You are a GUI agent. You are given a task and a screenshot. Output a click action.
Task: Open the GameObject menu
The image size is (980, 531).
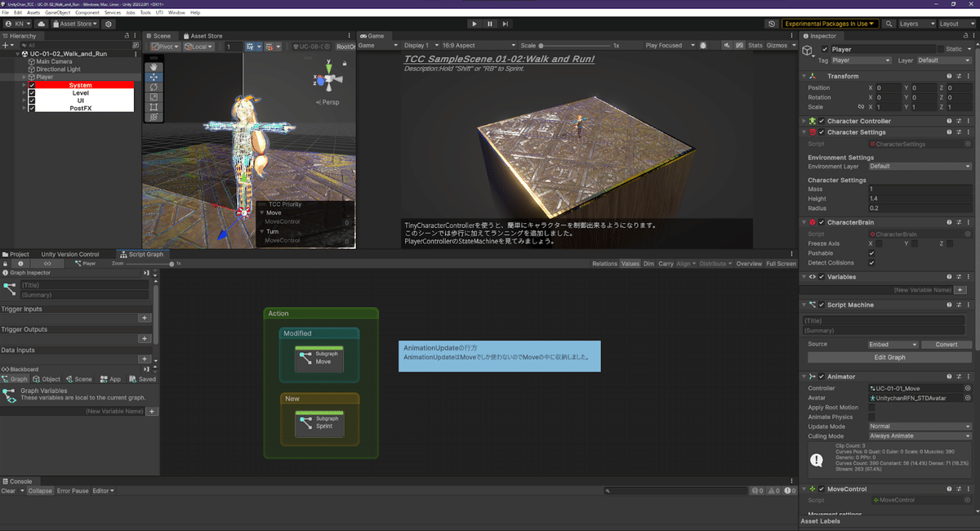[57, 13]
